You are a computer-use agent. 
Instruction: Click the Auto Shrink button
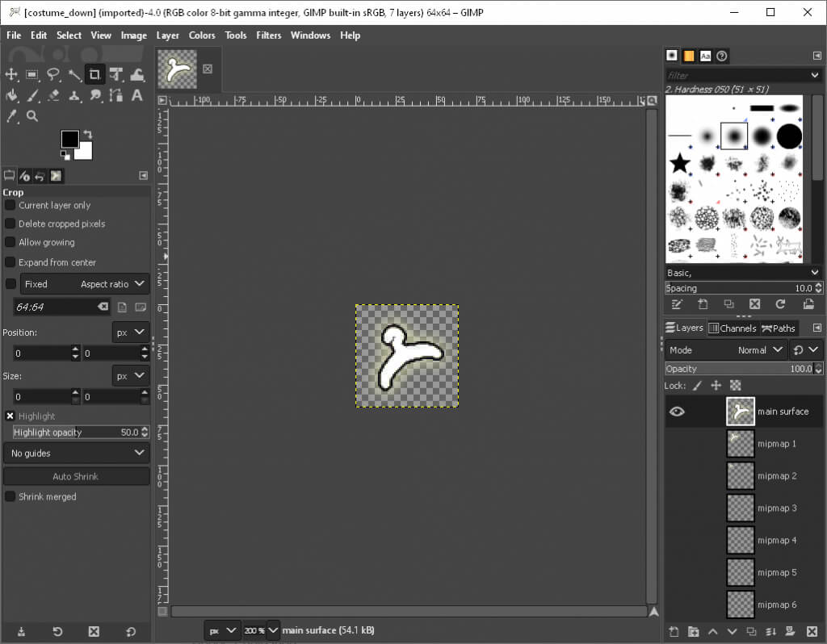76,477
